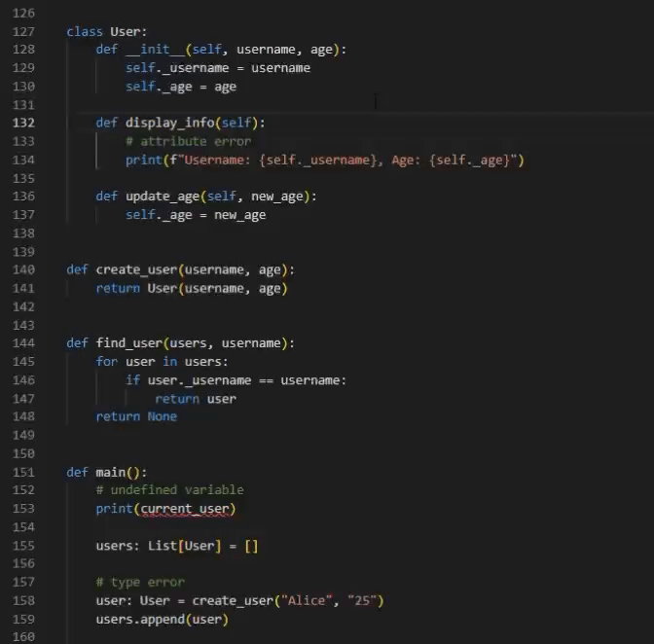Viewport: 654px width, 644px height.
Task: Click 'new_age' parameter on line 136
Action: pos(277,197)
